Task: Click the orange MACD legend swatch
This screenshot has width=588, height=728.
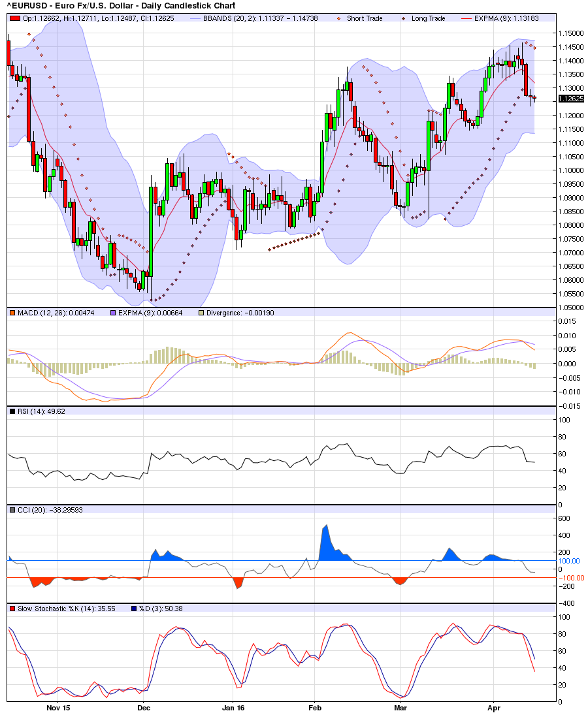Action: tap(12, 313)
